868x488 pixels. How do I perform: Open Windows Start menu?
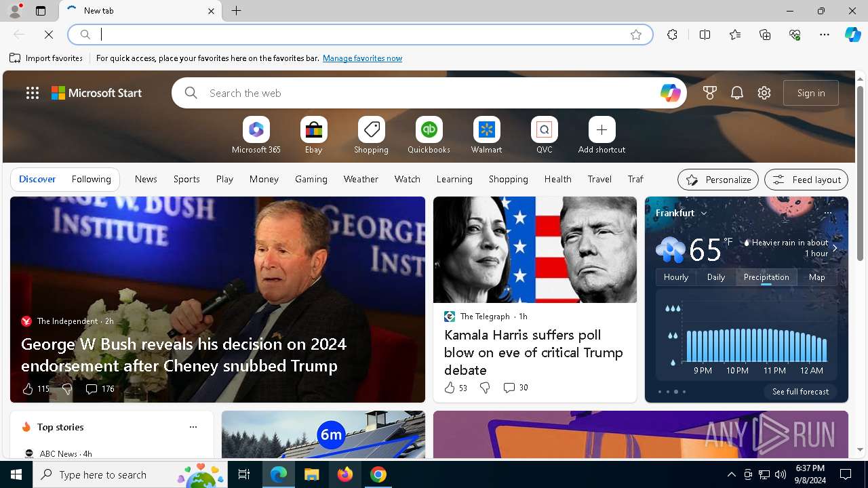point(16,474)
